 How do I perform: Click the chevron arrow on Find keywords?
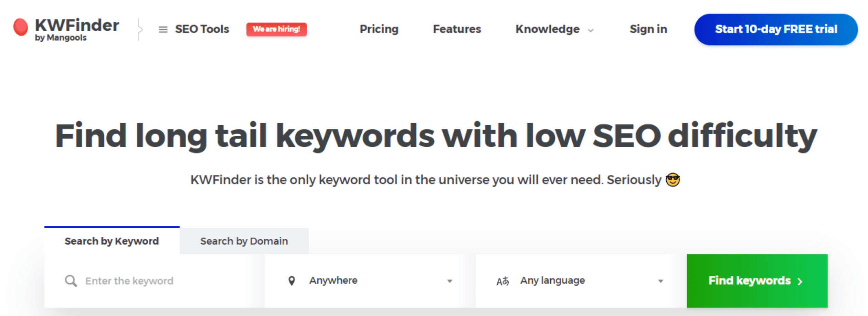coord(800,282)
